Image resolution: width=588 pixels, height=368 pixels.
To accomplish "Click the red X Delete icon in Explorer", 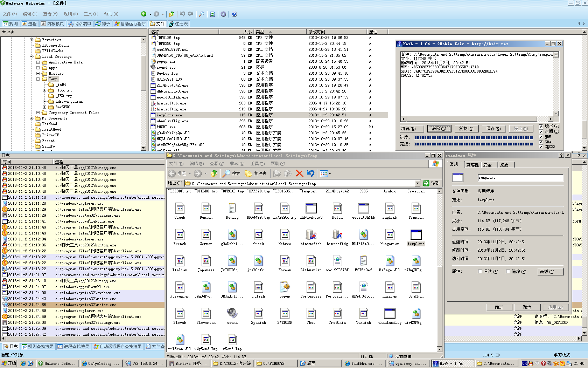I will click(299, 173).
